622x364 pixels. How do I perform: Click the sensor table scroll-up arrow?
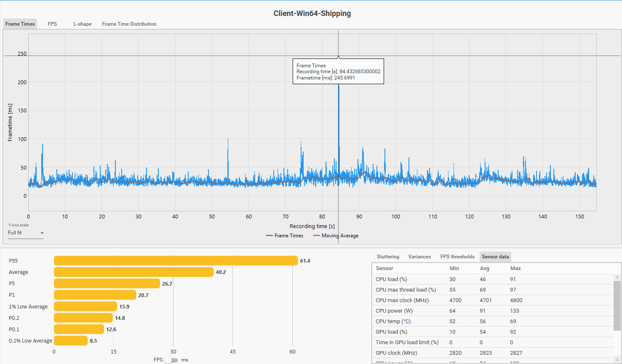coord(617,278)
